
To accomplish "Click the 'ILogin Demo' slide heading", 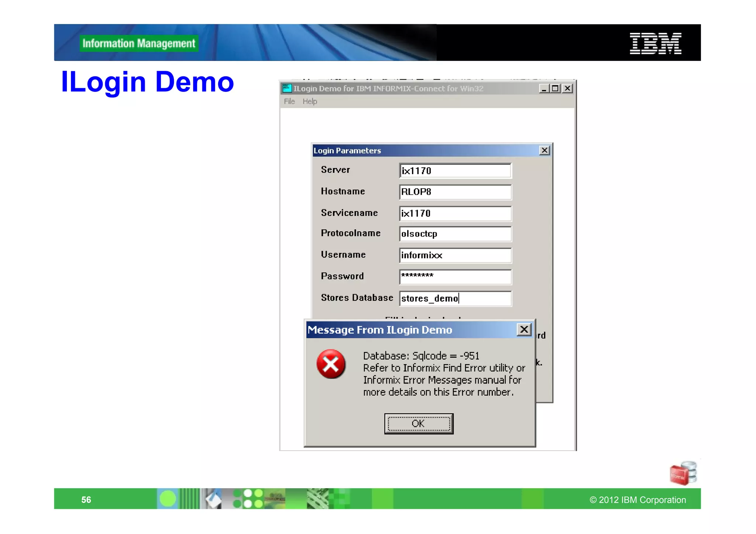I will [x=147, y=82].
